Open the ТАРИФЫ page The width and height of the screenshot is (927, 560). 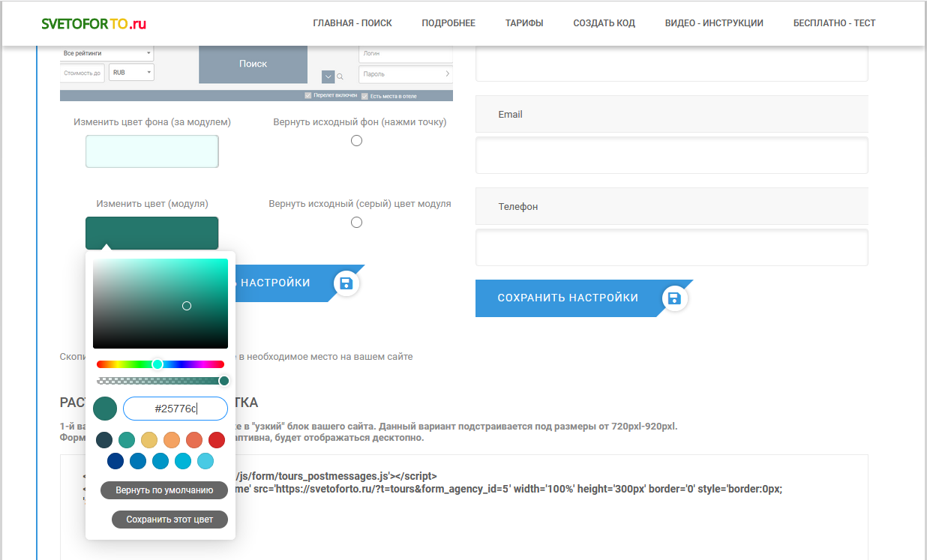[524, 23]
